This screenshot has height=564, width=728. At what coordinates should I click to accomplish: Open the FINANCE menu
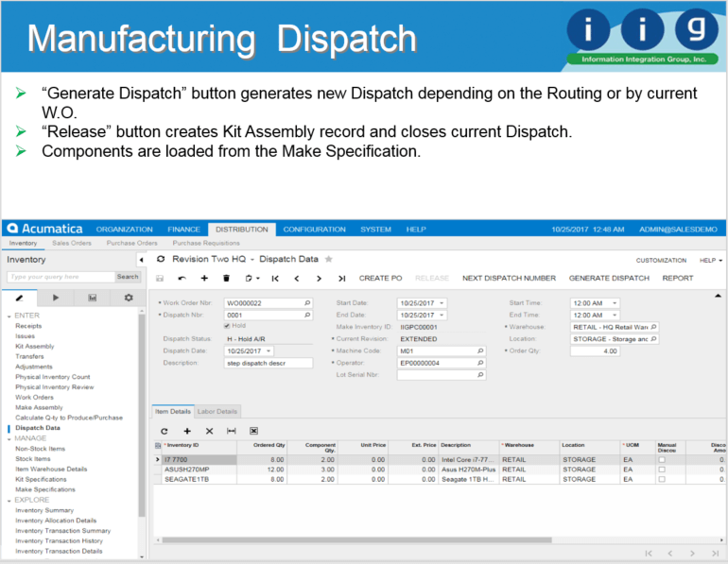[x=183, y=230]
